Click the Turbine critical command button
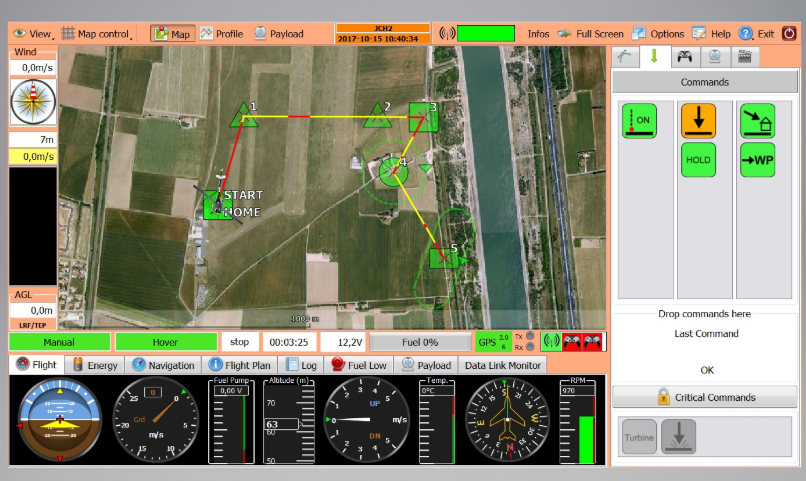806x481 pixels. coord(639,437)
